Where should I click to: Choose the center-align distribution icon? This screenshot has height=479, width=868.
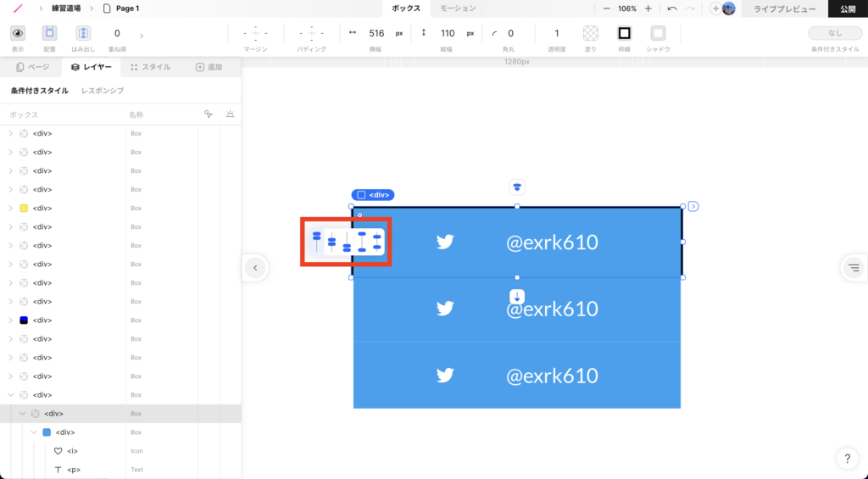(331, 242)
